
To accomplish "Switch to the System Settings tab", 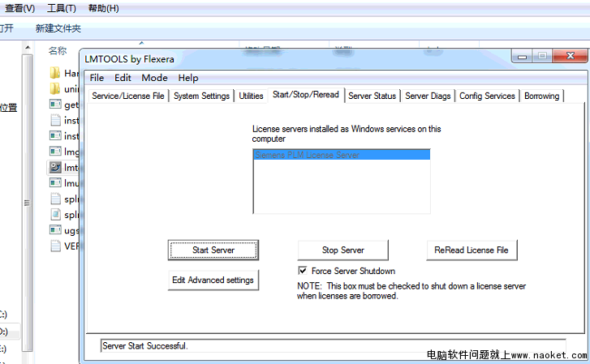I will pos(201,96).
